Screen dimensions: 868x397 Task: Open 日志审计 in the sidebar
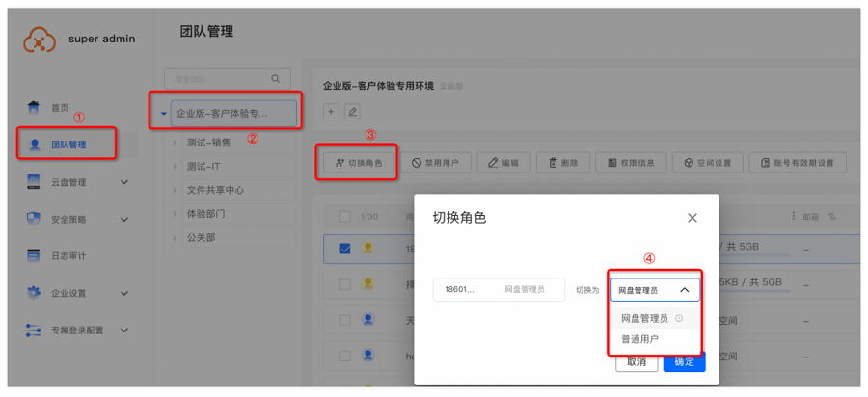(68, 256)
